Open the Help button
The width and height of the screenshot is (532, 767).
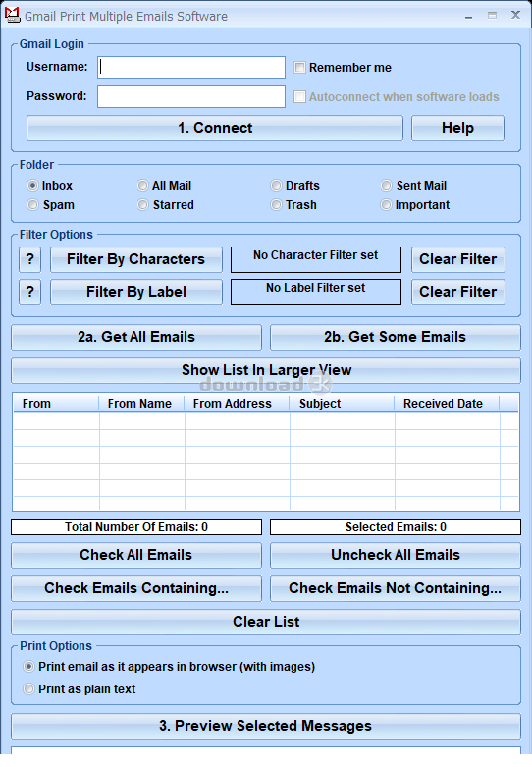coord(457,128)
